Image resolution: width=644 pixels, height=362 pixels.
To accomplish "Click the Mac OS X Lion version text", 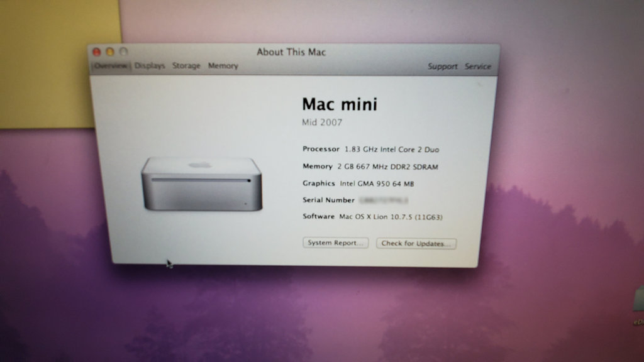I will (x=393, y=217).
